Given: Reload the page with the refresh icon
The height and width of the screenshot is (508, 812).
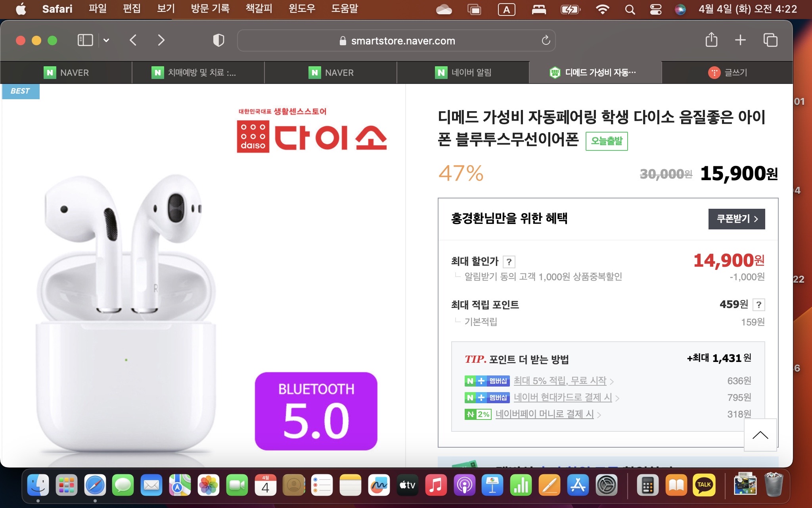Looking at the screenshot, I should point(546,40).
